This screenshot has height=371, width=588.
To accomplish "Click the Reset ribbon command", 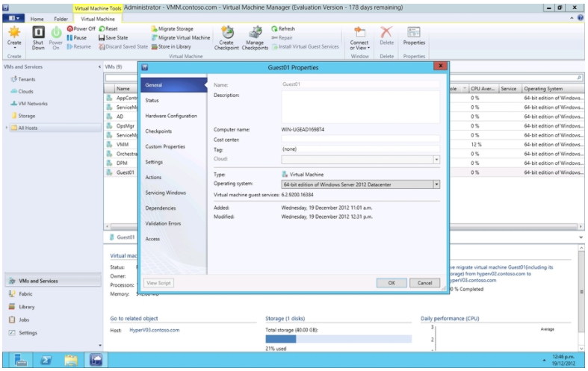I will tap(108, 29).
